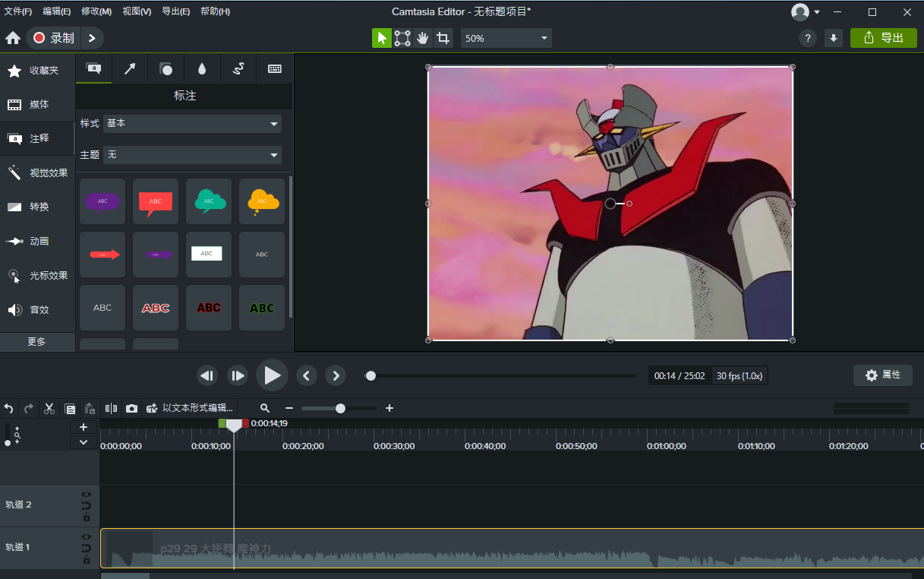Cut the selection with the scissors icon

coord(49,408)
